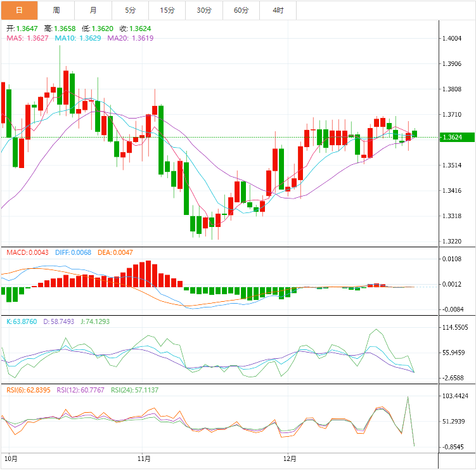
Task: Click the D: 58.7493 value
Action: [x=58, y=321]
